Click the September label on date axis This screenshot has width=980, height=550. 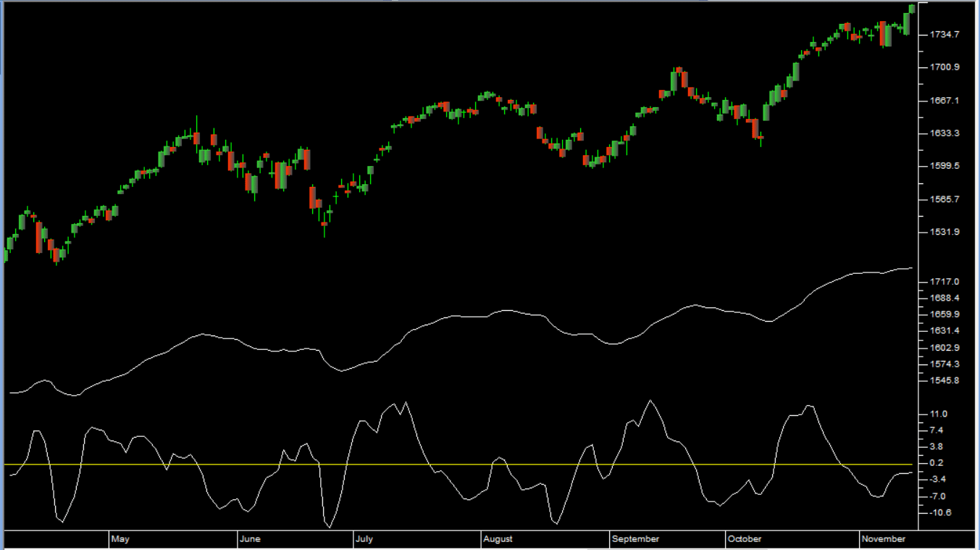coord(635,539)
